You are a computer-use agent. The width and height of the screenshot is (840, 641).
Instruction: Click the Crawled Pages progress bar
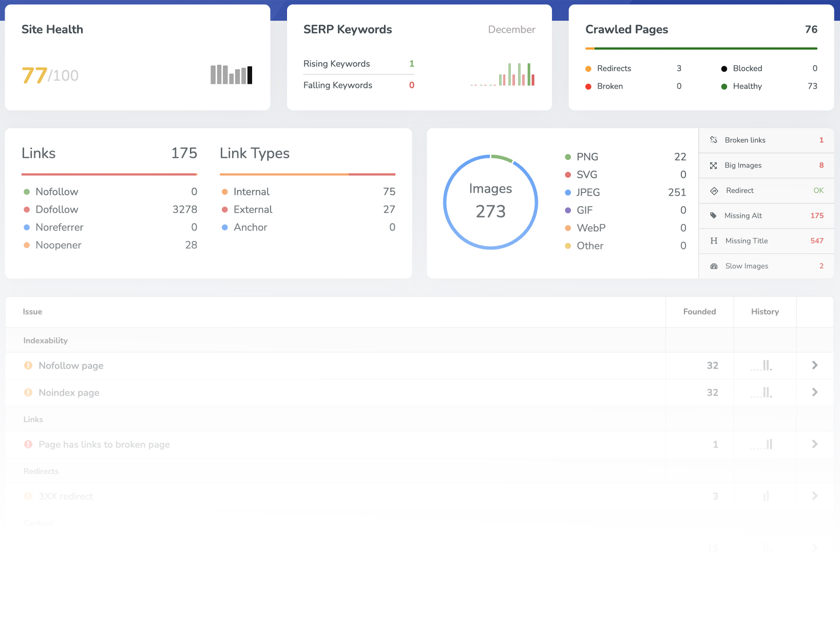click(x=701, y=48)
